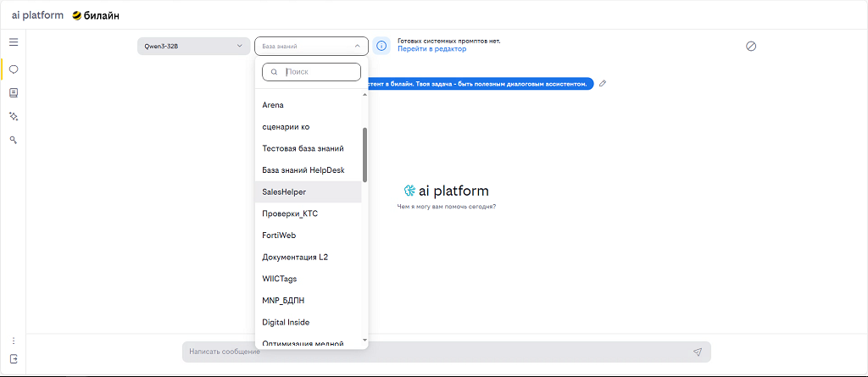868x377 pixels.
Task: Click the Qwen3-32B dropdown chevron
Action: click(x=240, y=46)
